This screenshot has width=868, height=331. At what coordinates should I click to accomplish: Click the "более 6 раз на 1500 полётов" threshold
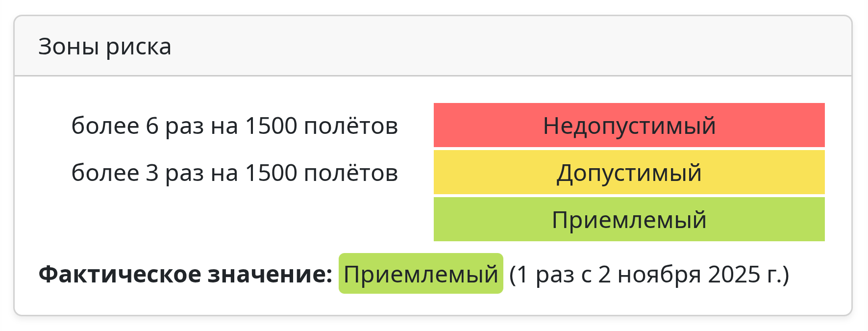pos(234,126)
